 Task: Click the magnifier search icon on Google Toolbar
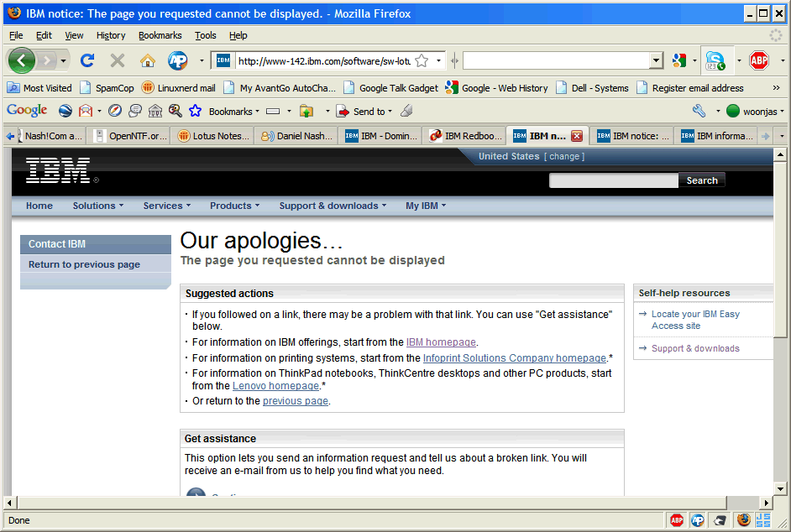[x=175, y=111]
